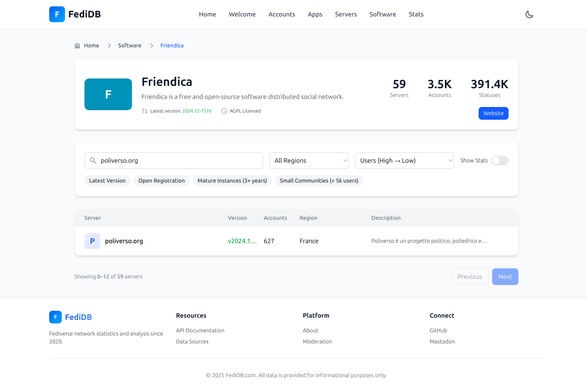Enable the Show Stats switch

pos(499,161)
